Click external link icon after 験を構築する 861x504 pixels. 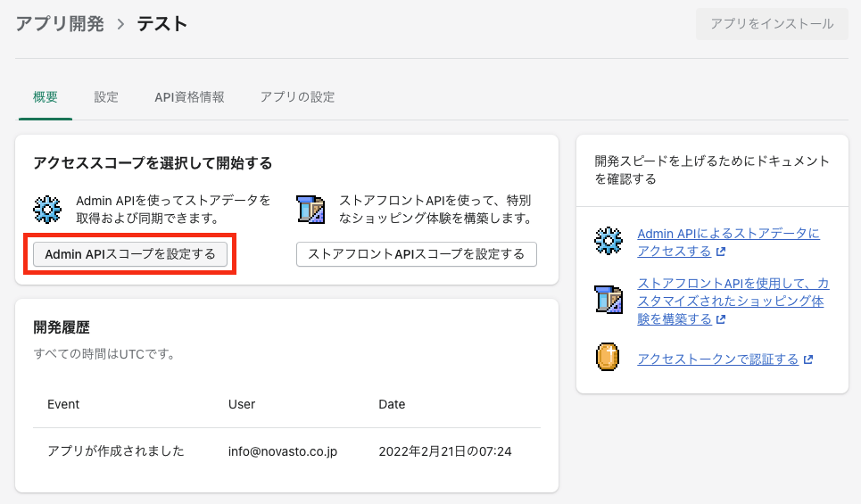click(721, 319)
